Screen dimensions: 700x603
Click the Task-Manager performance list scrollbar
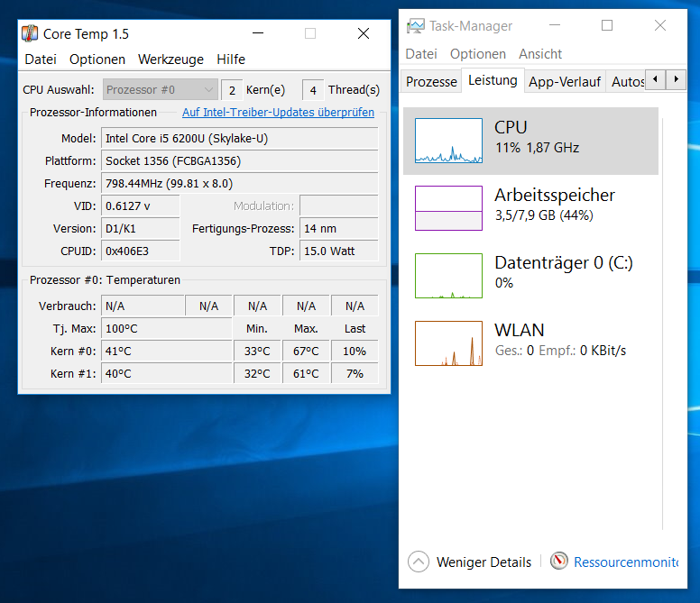pyautogui.click(x=663, y=324)
